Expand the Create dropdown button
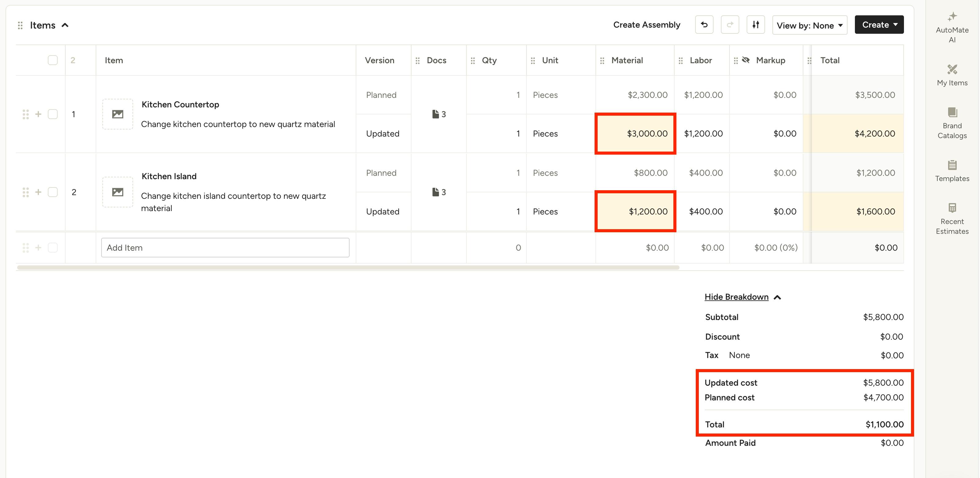The image size is (980, 478). pyautogui.click(x=879, y=25)
